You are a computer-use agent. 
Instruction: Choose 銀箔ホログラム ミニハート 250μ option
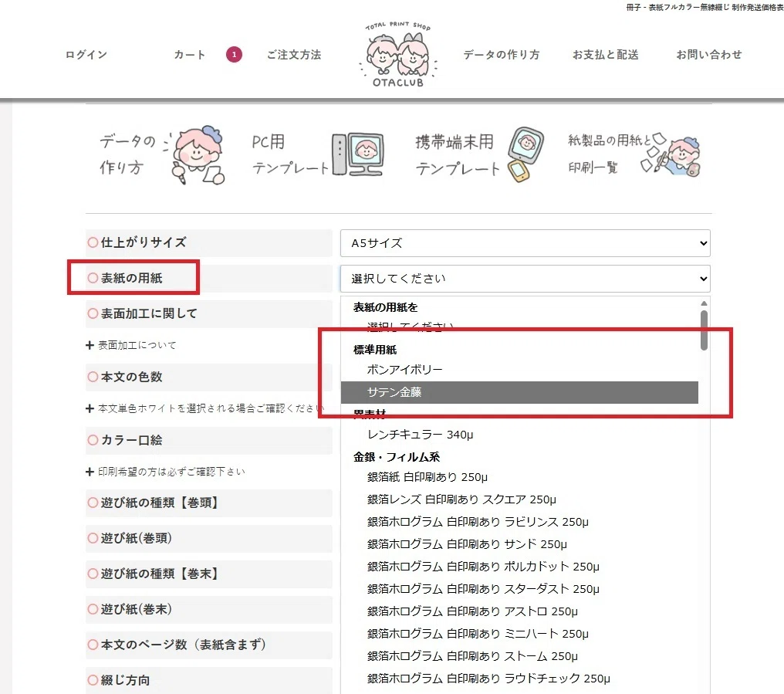click(x=519, y=634)
